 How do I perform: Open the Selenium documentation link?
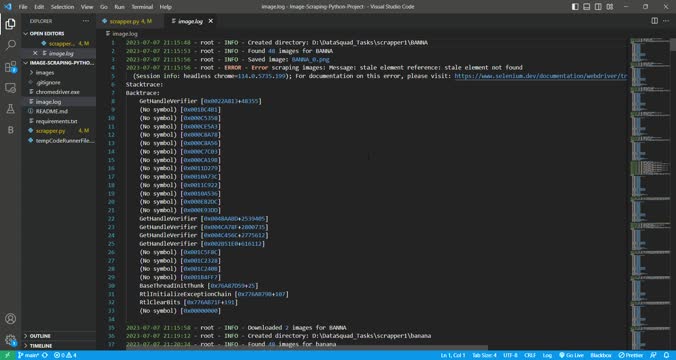540,76
